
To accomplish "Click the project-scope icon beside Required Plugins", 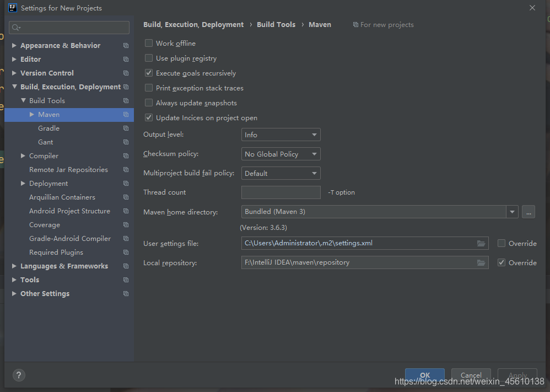I will tap(126, 253).
